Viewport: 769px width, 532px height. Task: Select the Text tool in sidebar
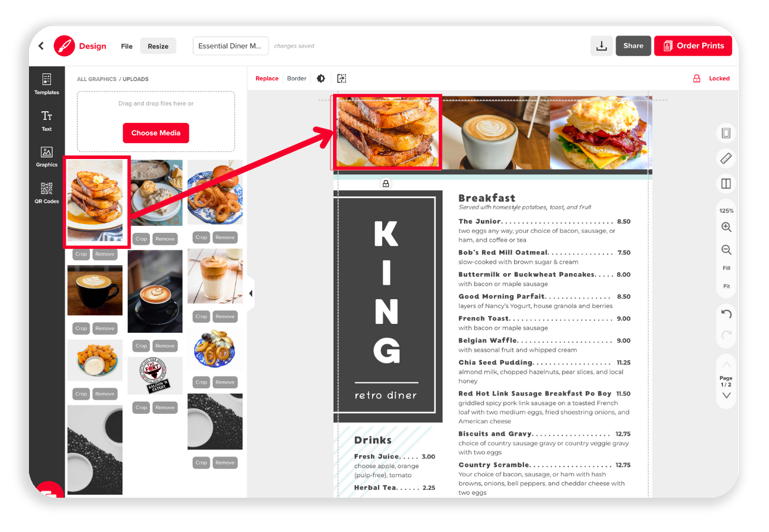[x=47, y=121]
